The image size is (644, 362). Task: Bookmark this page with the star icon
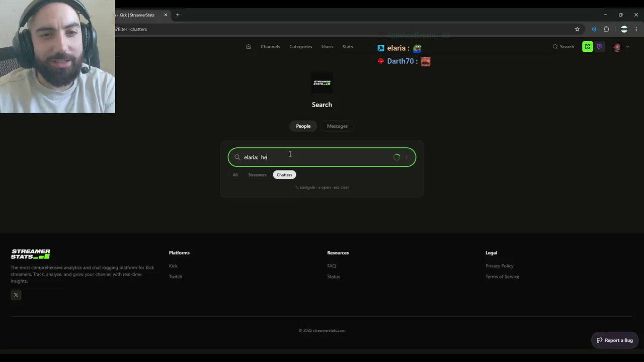577,29
